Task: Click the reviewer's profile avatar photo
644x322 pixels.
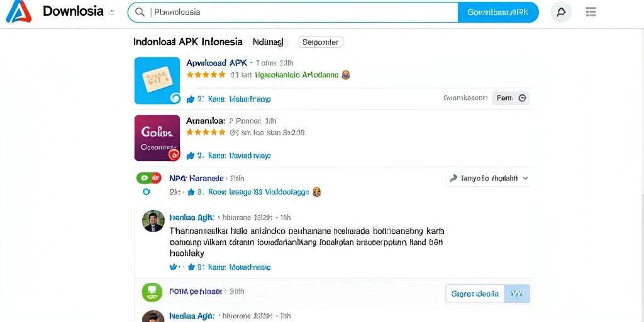Action: (x=153, y=221)
